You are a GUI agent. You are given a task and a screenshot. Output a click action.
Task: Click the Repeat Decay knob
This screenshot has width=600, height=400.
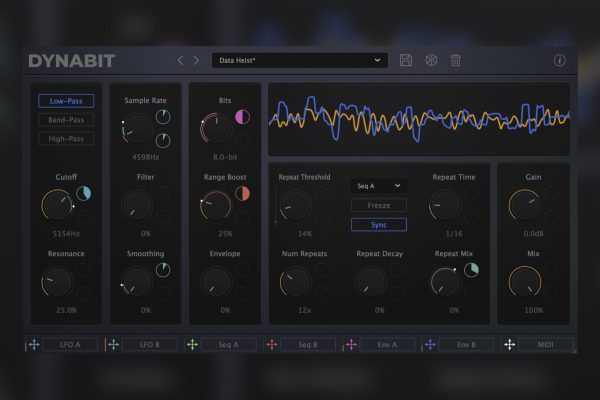(371, 282)
